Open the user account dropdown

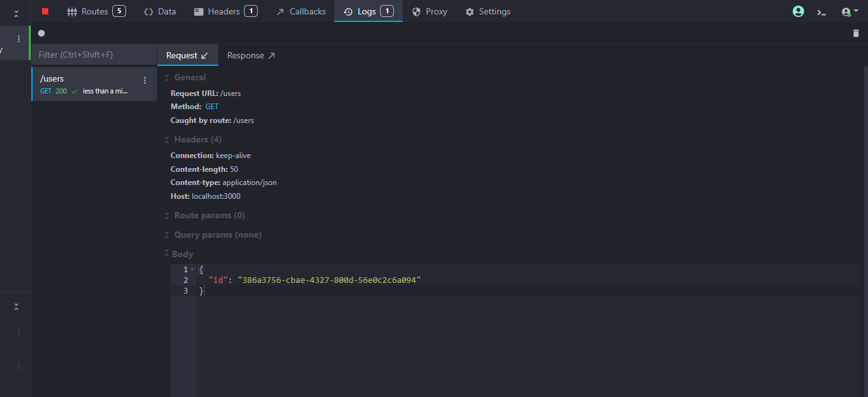point(850,12)
